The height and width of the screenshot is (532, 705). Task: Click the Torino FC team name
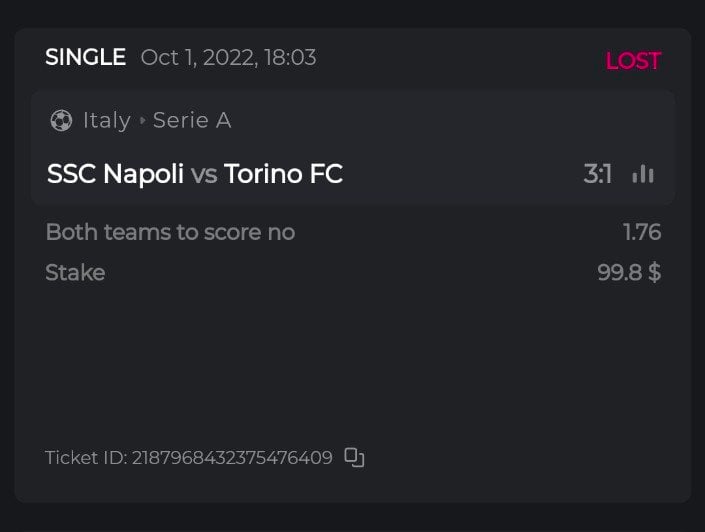[283, 174]
